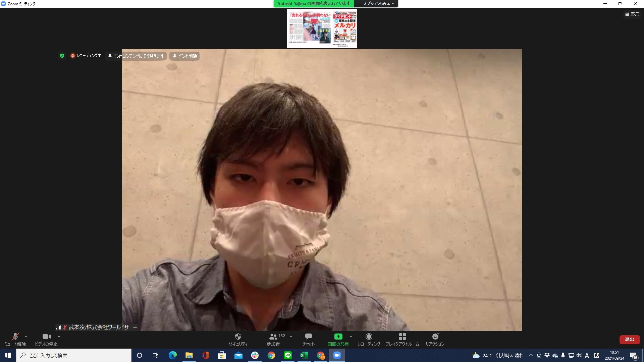This screenshot has width=644, height=362.
Task: Open ブレイクアウトルーム breakout rooms
Action: click(402, 339)
